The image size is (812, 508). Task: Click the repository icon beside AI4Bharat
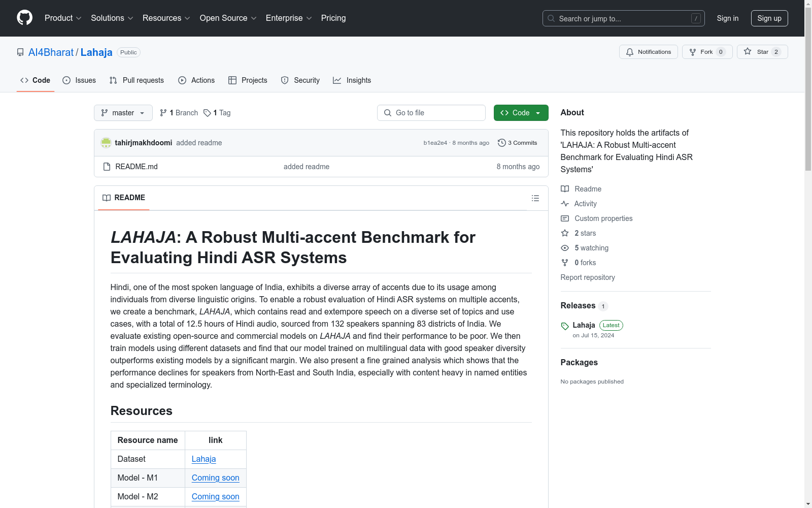tap(20, 52)
